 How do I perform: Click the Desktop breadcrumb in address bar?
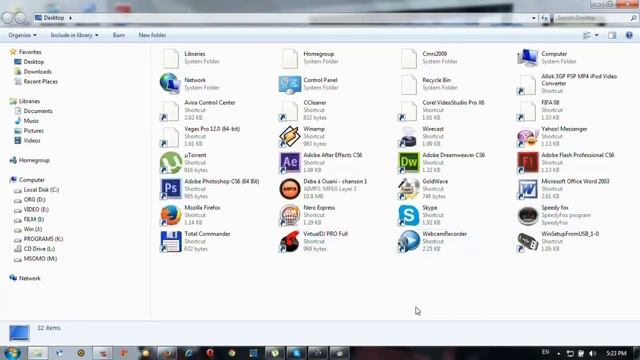(54, 18)
